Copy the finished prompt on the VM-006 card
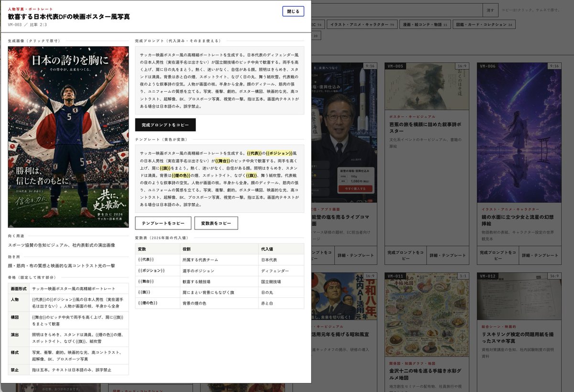Screen dimensions: 574x392 498,255
